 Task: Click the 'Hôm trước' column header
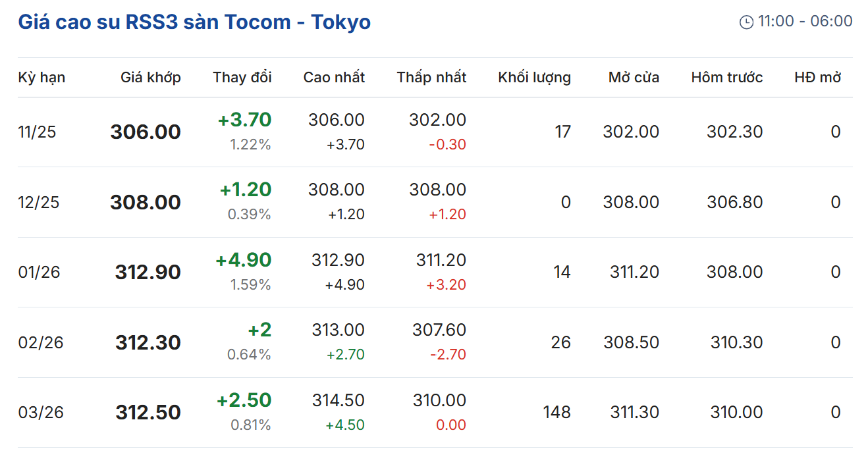click(x=726, y=77)
